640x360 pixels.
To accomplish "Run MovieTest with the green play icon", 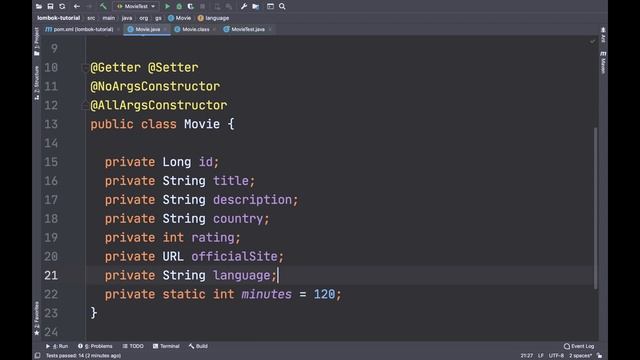I will tap(167, 7).
